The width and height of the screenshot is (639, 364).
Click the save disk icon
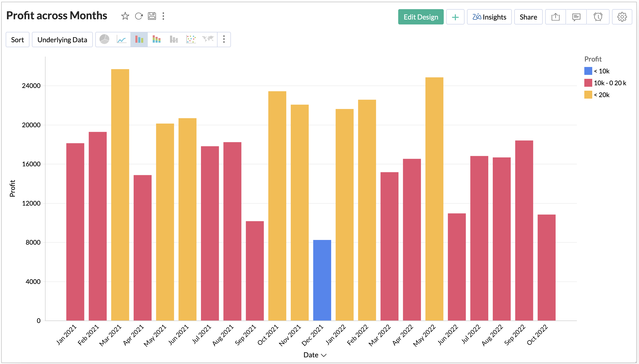[x=152, y=16]
